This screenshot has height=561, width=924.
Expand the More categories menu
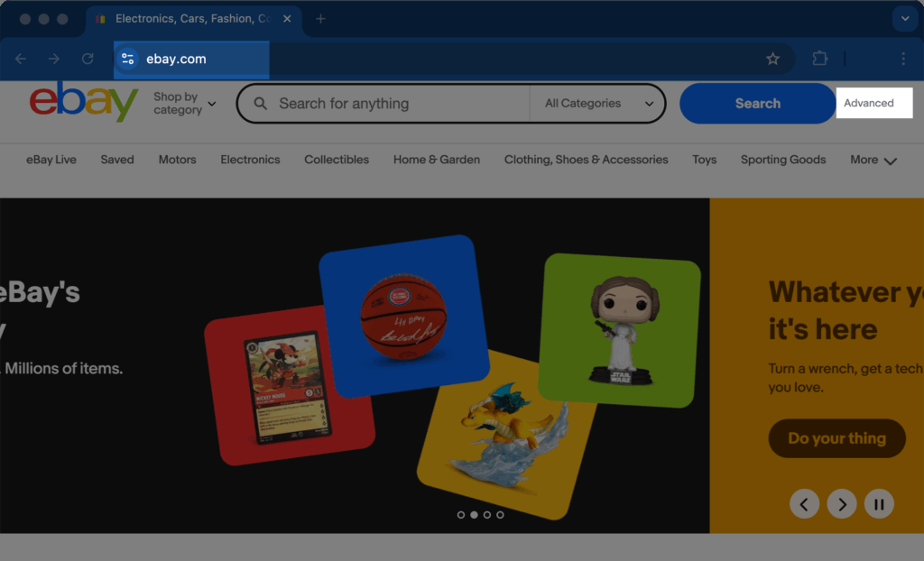click(x=873, y=161)
